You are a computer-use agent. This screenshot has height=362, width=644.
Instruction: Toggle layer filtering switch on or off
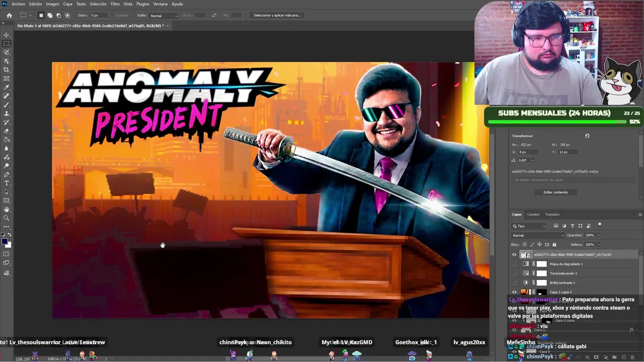pyautogui.click(x=600, y=225)
